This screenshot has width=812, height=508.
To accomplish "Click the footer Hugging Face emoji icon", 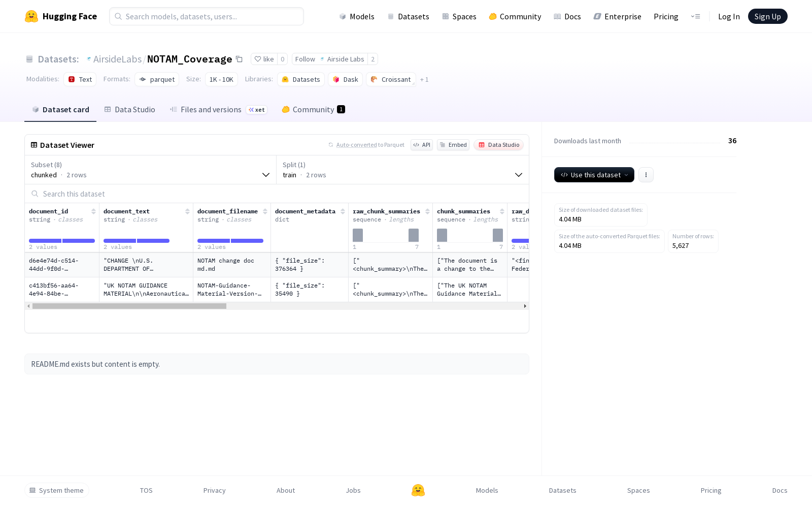I will [x=418, y=490].
